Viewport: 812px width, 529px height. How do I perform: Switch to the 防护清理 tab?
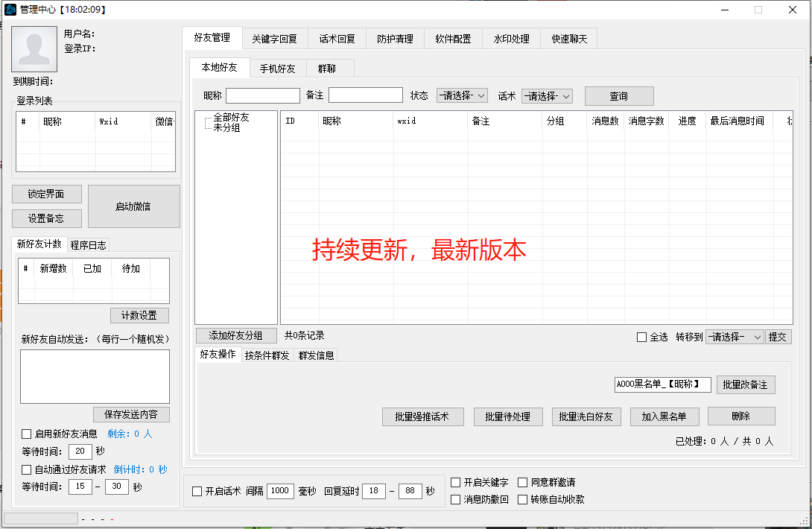(x=395, y=39)
